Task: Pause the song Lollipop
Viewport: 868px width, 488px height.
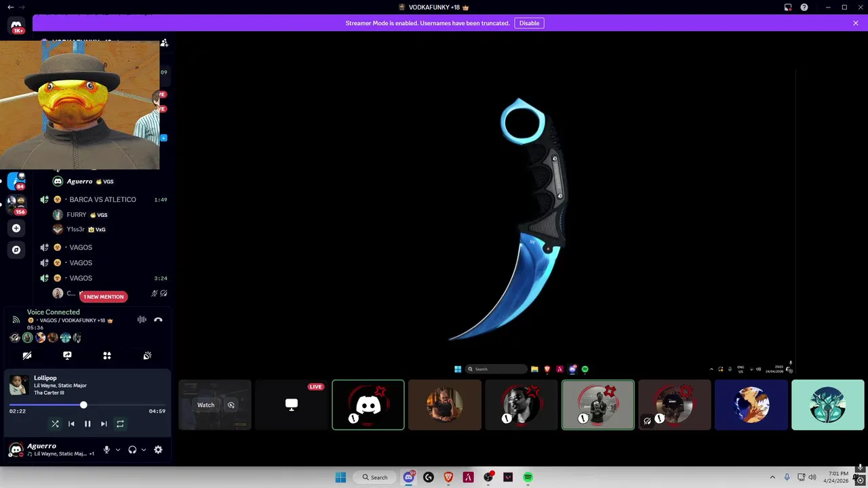Action: [87, 424]
